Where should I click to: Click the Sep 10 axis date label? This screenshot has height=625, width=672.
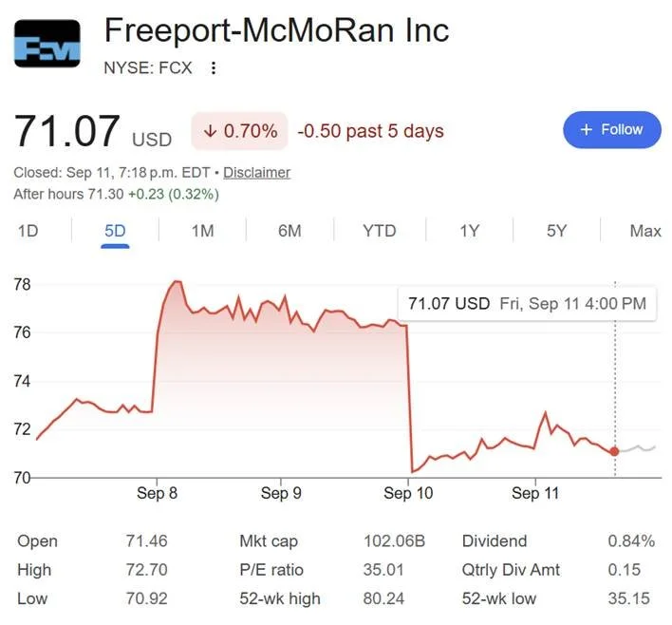[x=408, y=493]
